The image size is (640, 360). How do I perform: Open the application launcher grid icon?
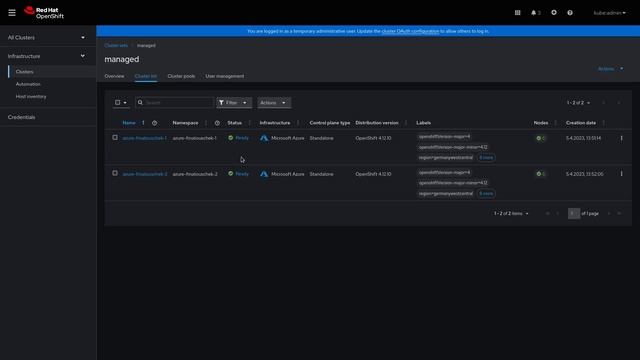click(x=518, y=13)
